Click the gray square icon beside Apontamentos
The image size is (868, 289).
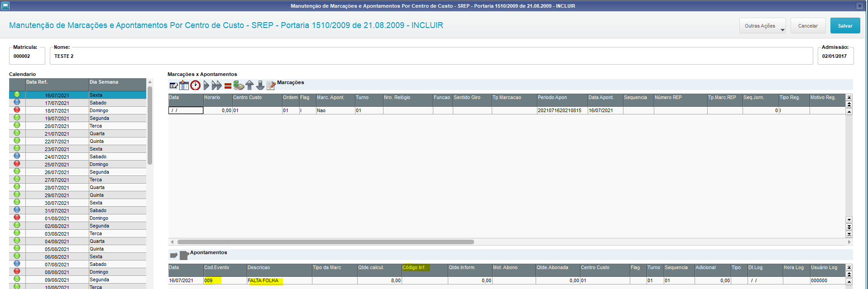pos(183,256)
